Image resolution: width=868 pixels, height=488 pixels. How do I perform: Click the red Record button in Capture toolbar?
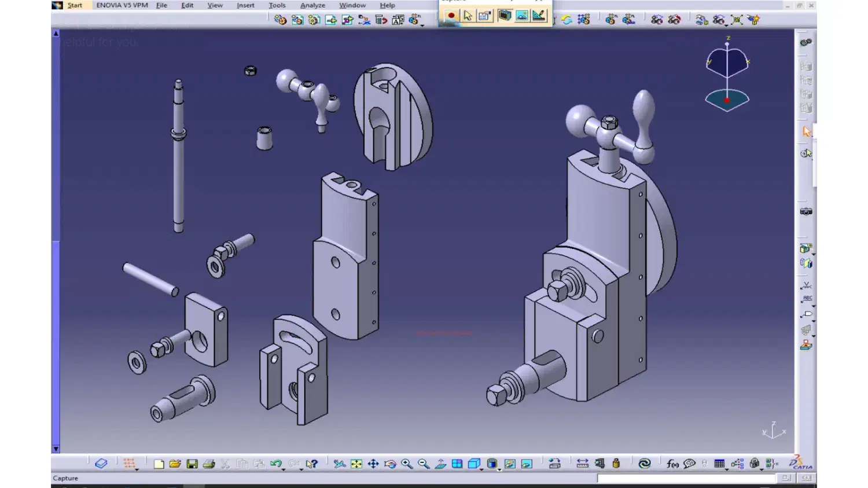(x=450, y=16)
